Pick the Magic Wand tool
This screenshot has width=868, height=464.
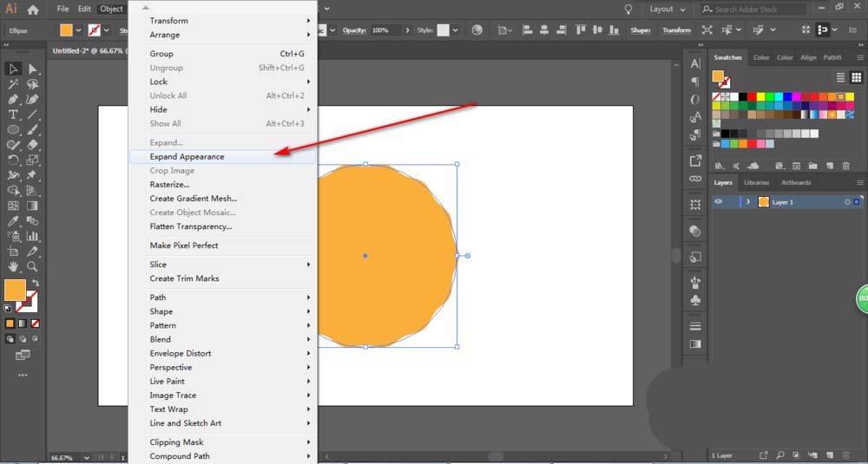(13, 84)
